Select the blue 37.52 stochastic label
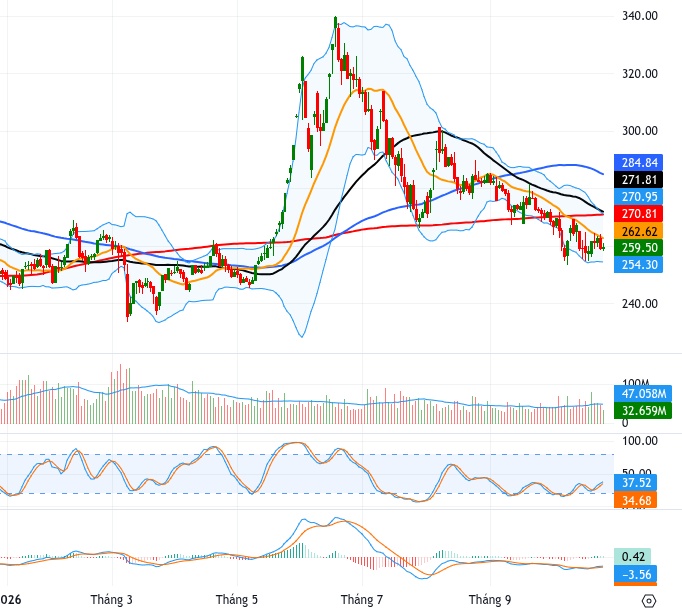 pos(635,482)
